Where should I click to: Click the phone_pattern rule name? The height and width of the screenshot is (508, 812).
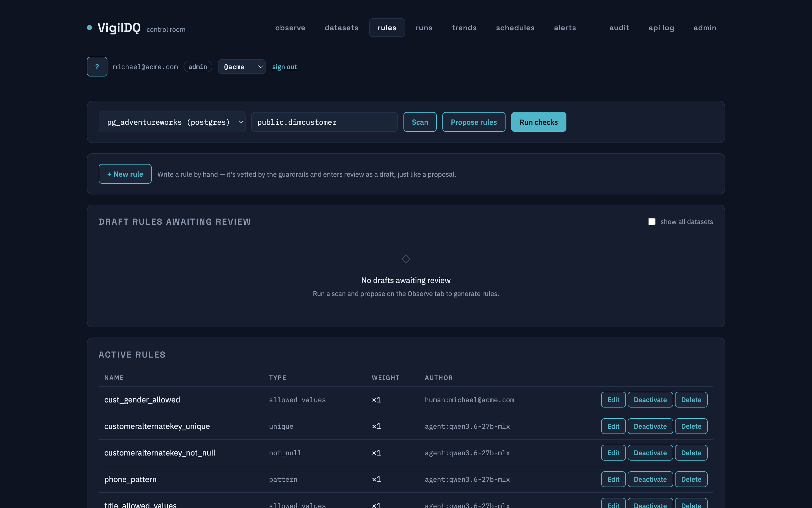point(130,479)
